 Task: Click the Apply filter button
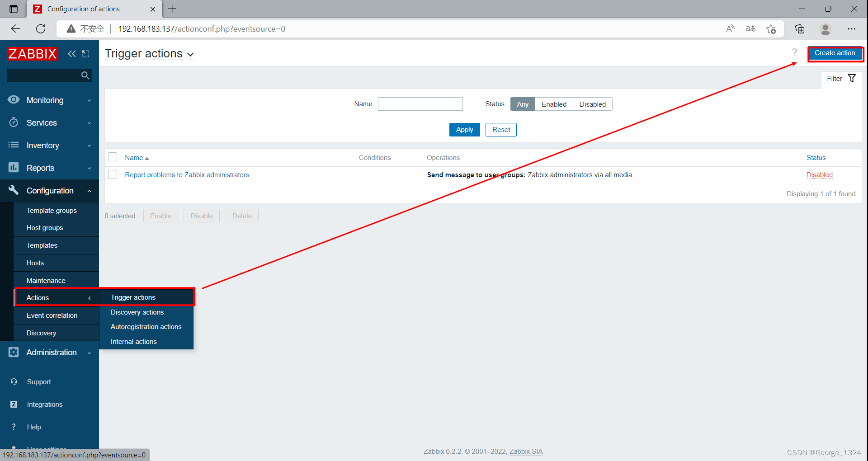coord(464,130)
